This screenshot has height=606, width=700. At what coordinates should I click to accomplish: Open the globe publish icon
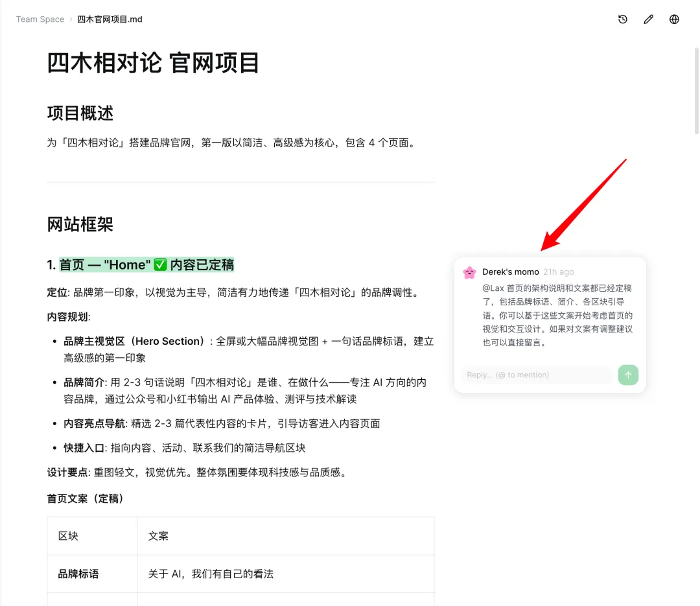(x=675, y=19)
